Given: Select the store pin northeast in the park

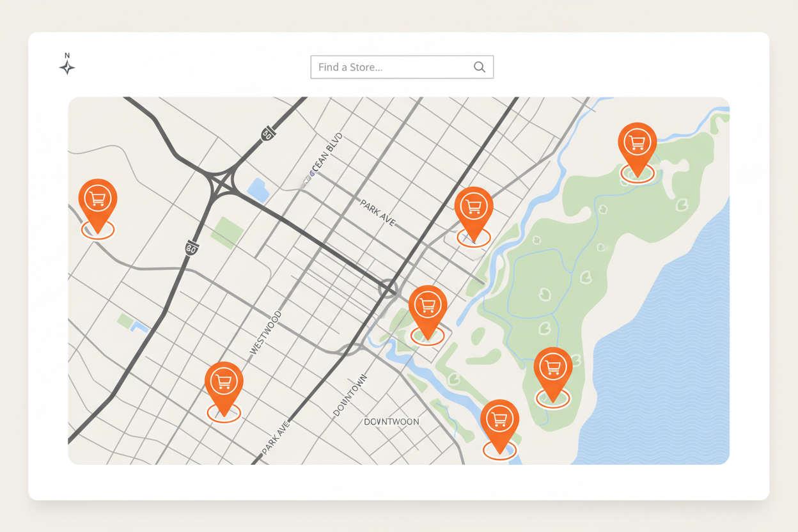Looking at the screenshot, I should pos(637,144).
